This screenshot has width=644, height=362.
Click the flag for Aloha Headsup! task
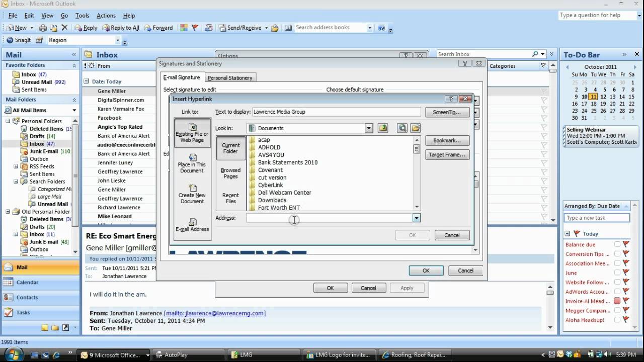[626, 320]
